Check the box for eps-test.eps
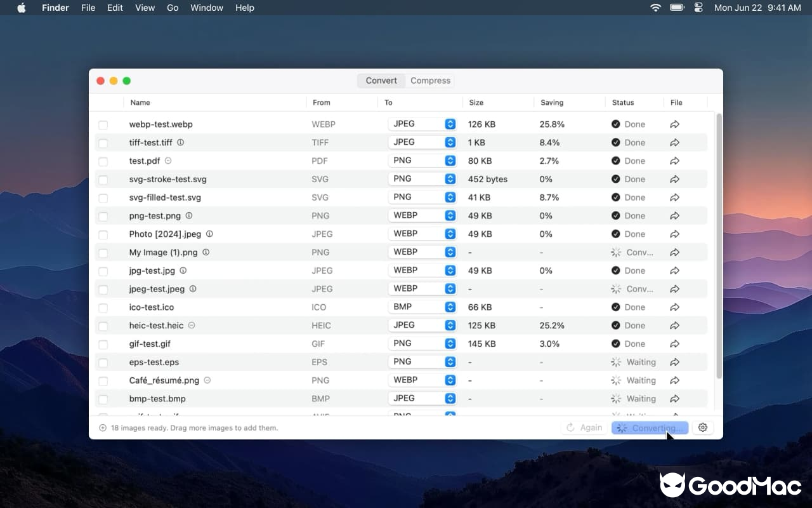This screenshot has height=508, width=812. tap(103, 363)
